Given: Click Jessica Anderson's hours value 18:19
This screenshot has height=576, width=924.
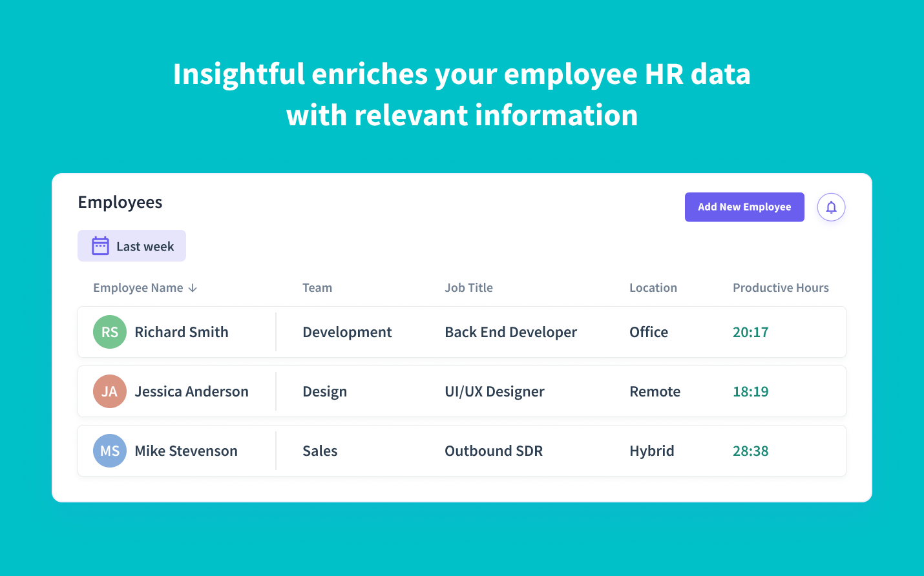Looking at the screenshot, I should pos(750,391).
